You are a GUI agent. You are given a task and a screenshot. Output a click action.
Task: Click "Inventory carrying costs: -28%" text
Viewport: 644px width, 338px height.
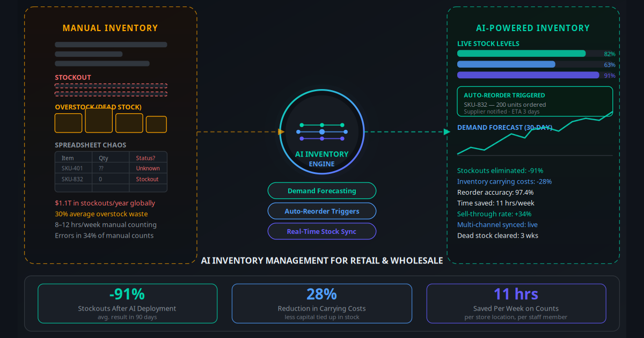coord(504,181)
